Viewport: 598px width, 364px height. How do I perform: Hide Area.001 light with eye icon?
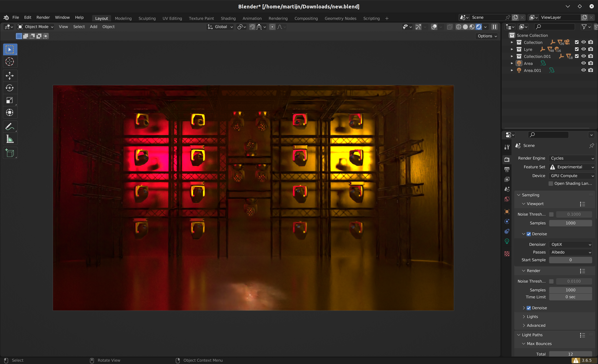pyautogui.click(x=583, y=70)
